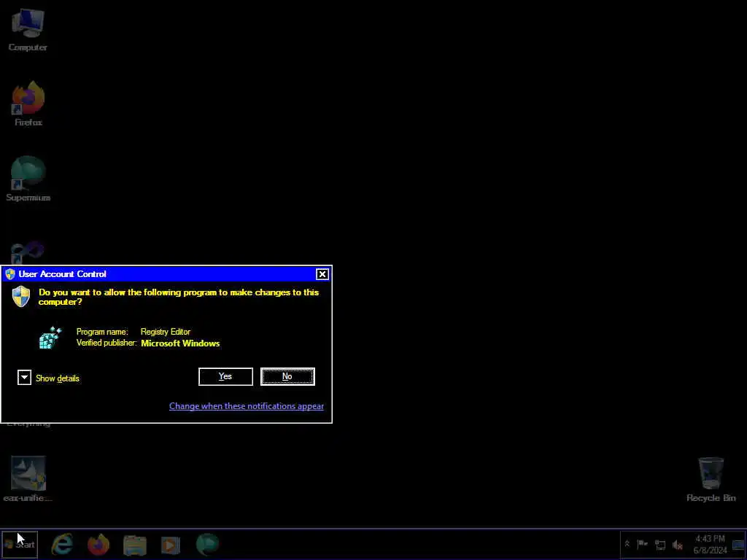747x560 pixels.
Task: Click Yes to allow Registry Editor
Action: (x=225, y=376)
